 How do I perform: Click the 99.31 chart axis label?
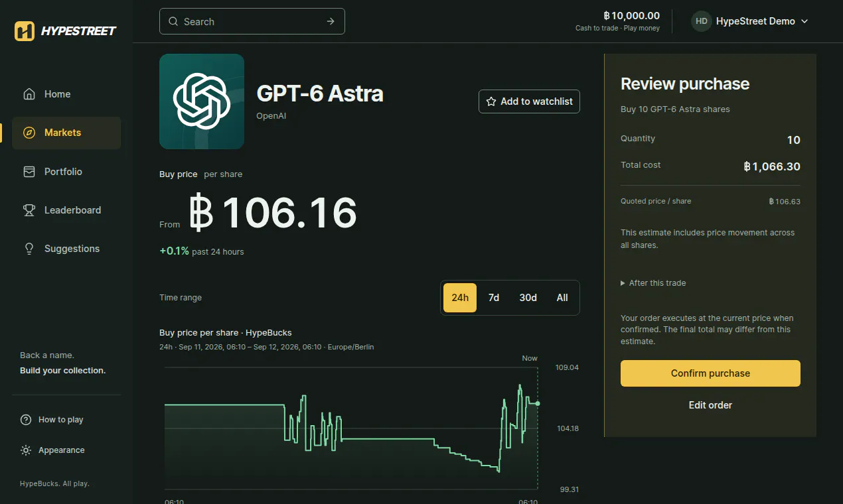(x=570, y=489)
